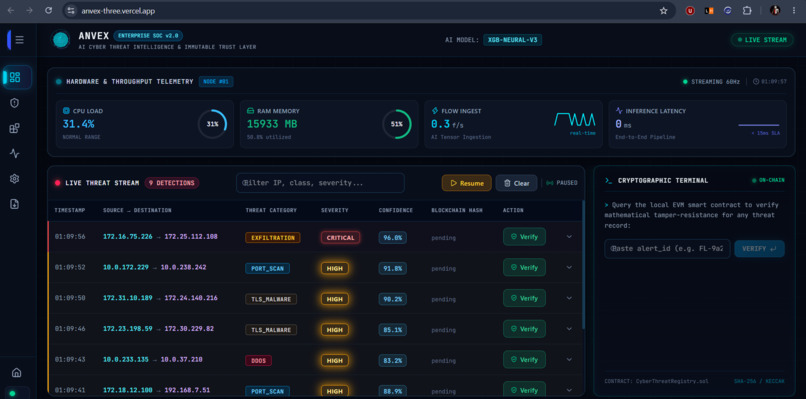Screen dimensions: 806x399
Task: Reload the page with refresh icon
Action: (x=48, y=10)
